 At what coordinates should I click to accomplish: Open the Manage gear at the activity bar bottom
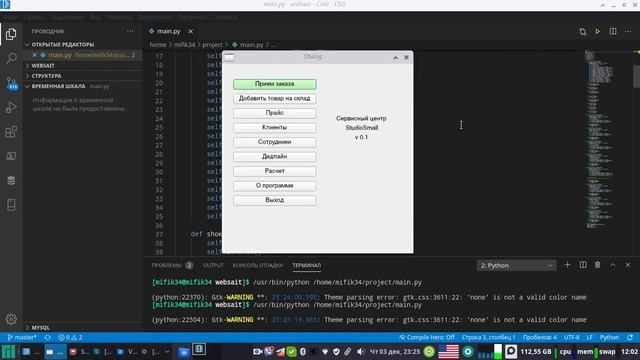[x=11, y=319]
